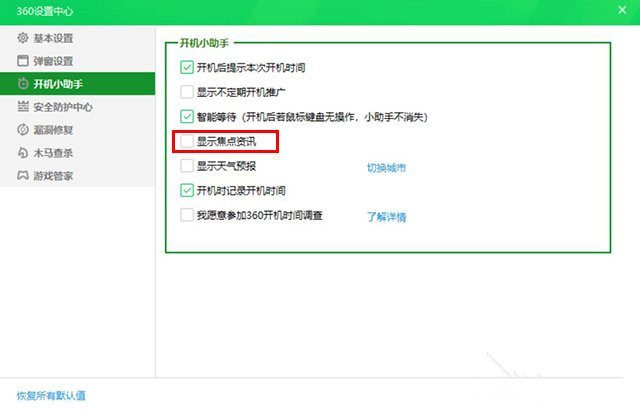The height and width of the screenshot is (410, 640).
Task: Open 安全防护中心 via its icon
Action: [x=23, y=107]
